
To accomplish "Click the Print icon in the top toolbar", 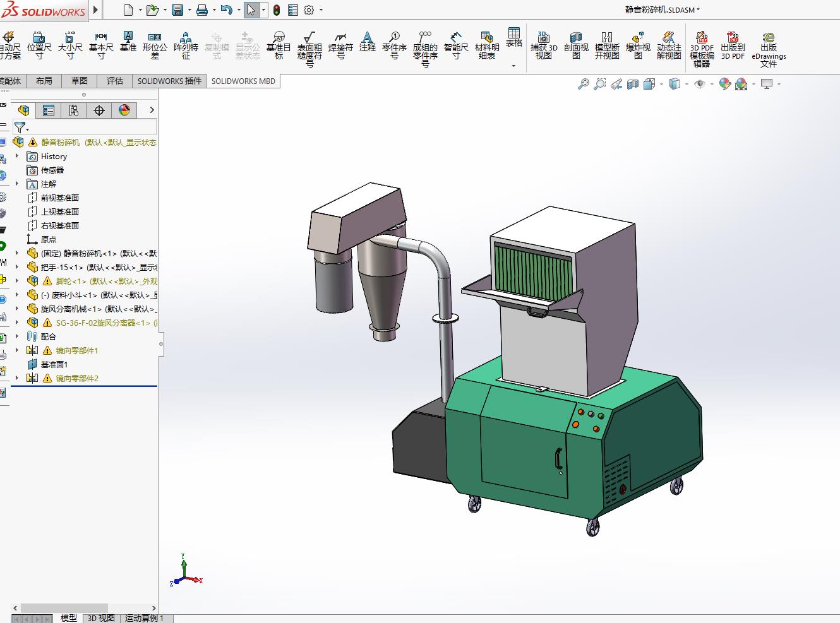I will pyautogui.click(x=202, y=10).
